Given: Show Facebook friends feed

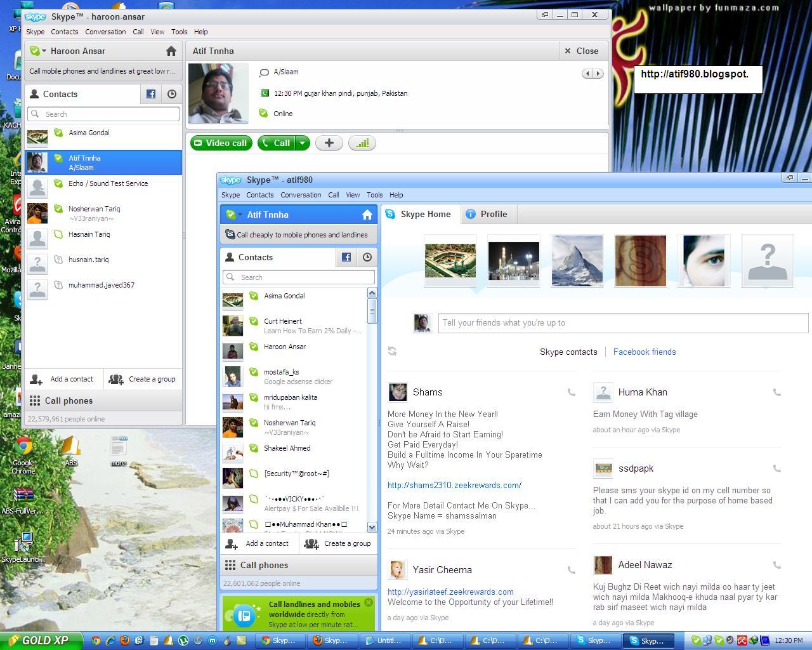Looking at the screenshot, I should [x=645, y=352].
